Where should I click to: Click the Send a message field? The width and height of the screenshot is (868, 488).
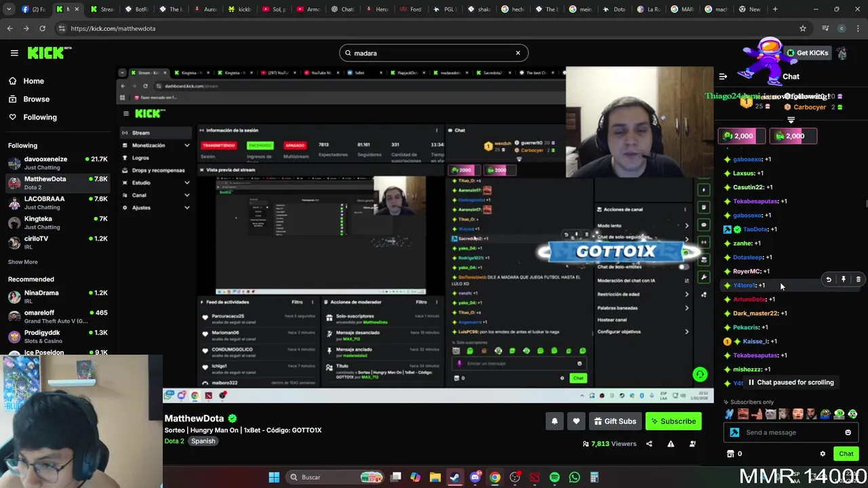click(791, 432)
